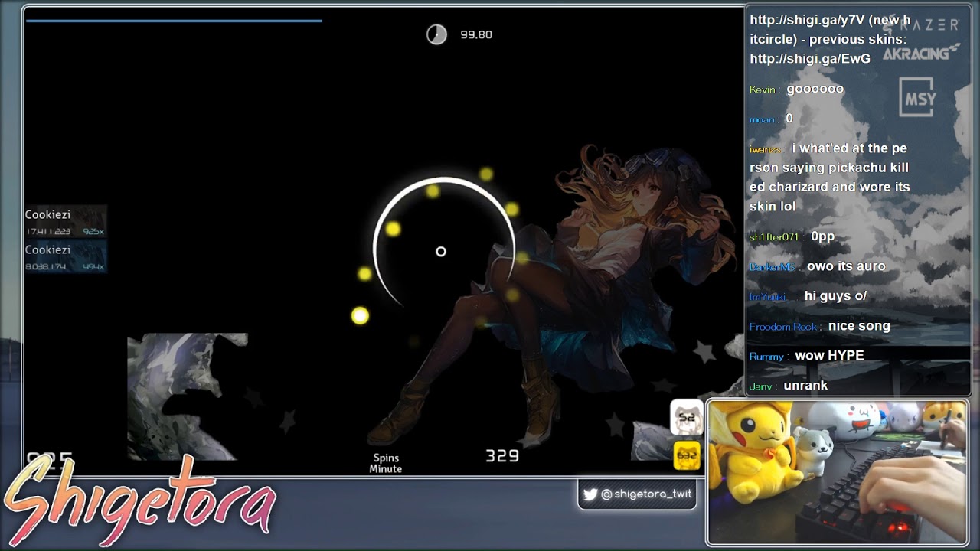
Task: Click Janv's username in chat
Action: (x=761, y=386)
